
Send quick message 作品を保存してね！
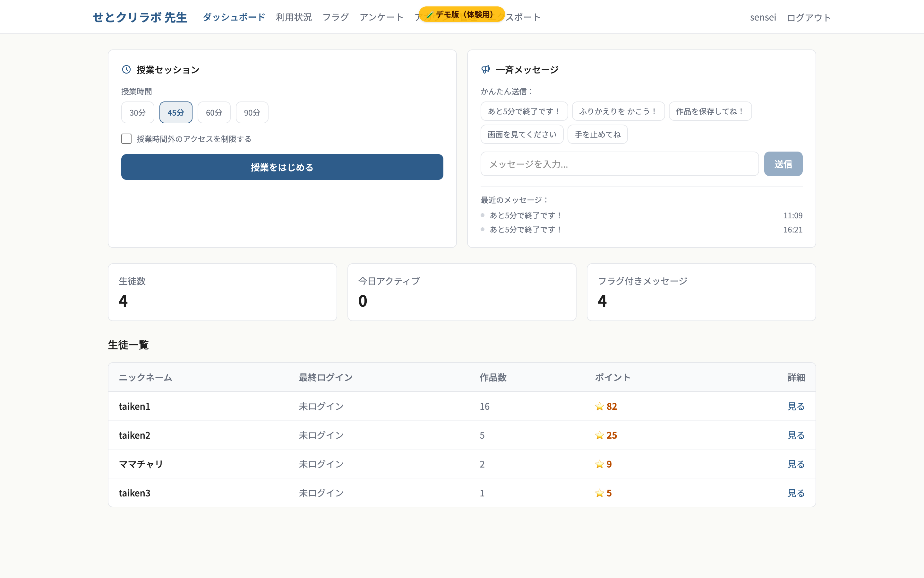[x=710, y=111]
